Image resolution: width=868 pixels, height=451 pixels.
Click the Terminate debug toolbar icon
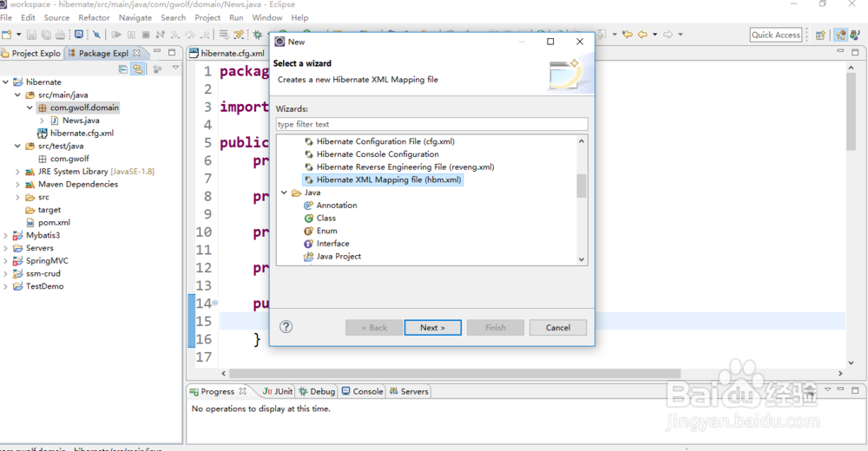click(146, 35)
